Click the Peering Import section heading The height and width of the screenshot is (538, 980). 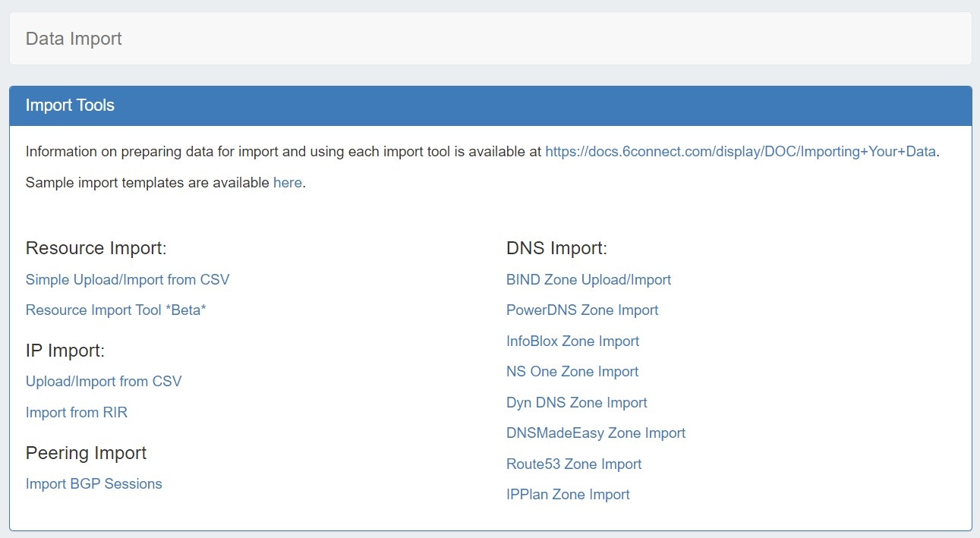click(x=86, y=453)
